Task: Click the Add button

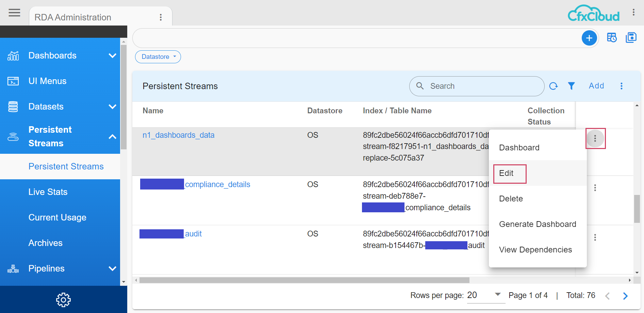Action: click(x=596, y=86)
